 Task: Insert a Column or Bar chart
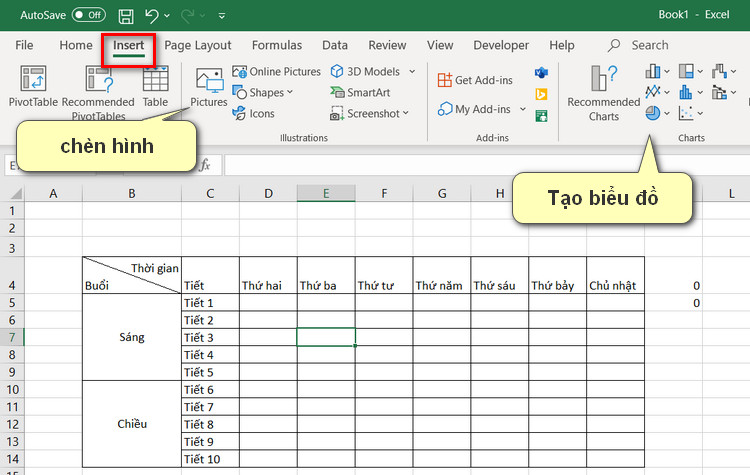click(x=657, y=71)
